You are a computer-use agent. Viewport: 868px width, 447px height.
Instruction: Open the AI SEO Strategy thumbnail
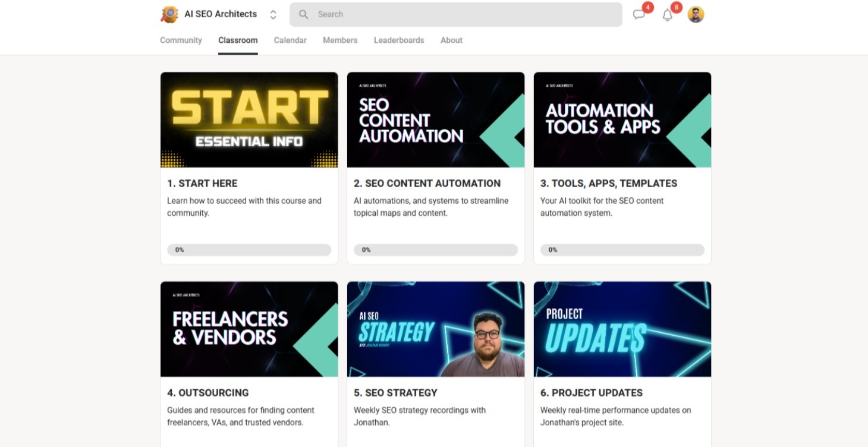click(436, 329)
